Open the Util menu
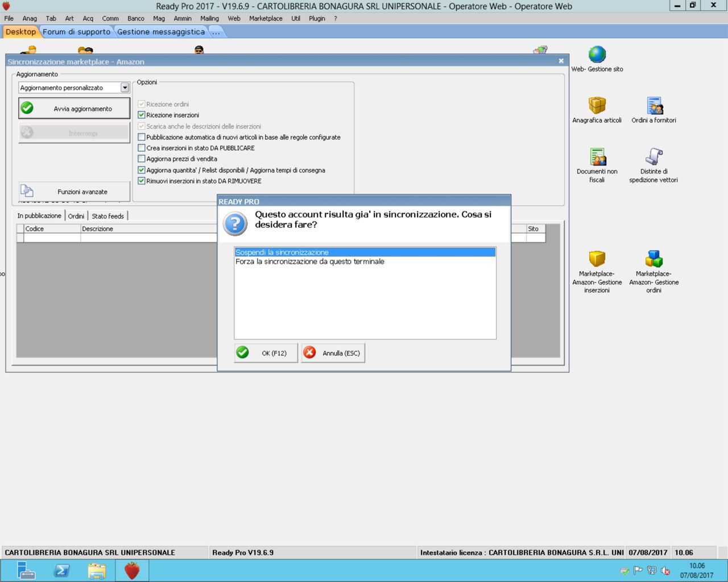Screen dimensions: 728x582 (x=296, y=18)
